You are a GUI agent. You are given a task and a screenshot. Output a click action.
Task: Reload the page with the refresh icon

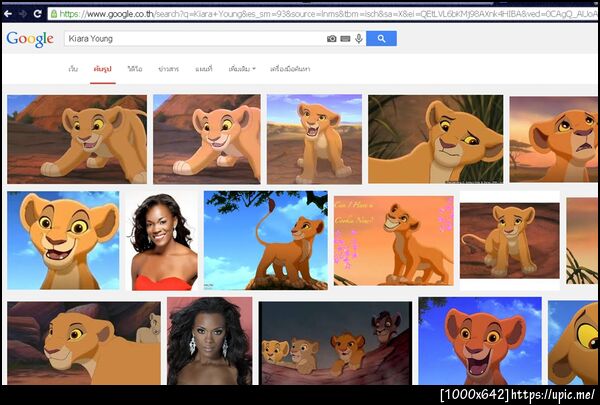(37, 14)
